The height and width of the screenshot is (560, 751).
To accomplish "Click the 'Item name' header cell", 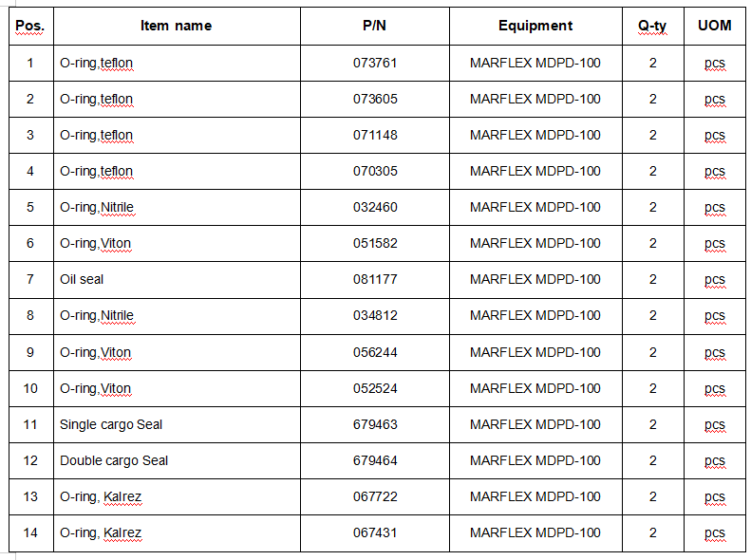I will [x=176, y=26].
